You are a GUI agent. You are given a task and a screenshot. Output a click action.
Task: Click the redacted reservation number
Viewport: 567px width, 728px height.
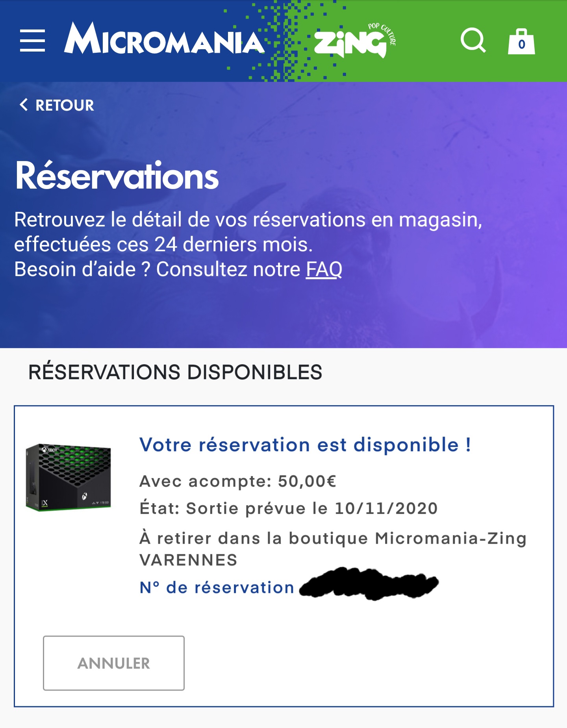[x=369, y=584]
